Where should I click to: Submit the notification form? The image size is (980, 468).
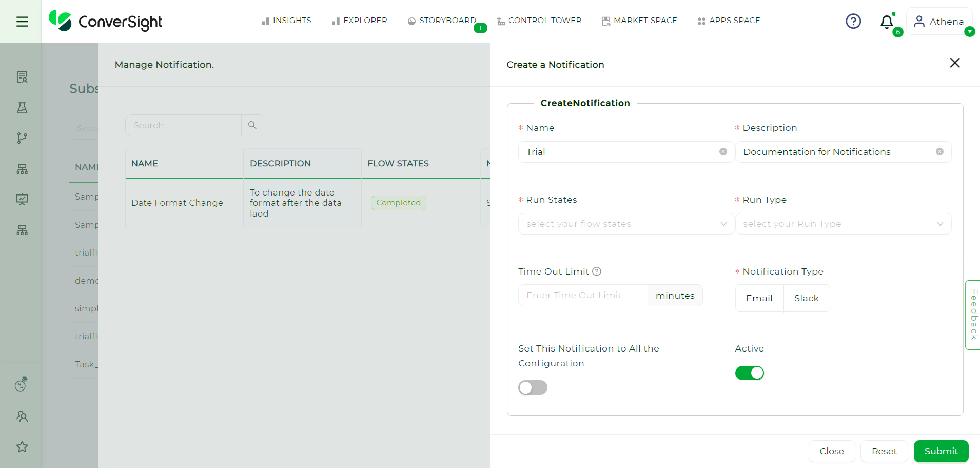click(x=941, y=451)
